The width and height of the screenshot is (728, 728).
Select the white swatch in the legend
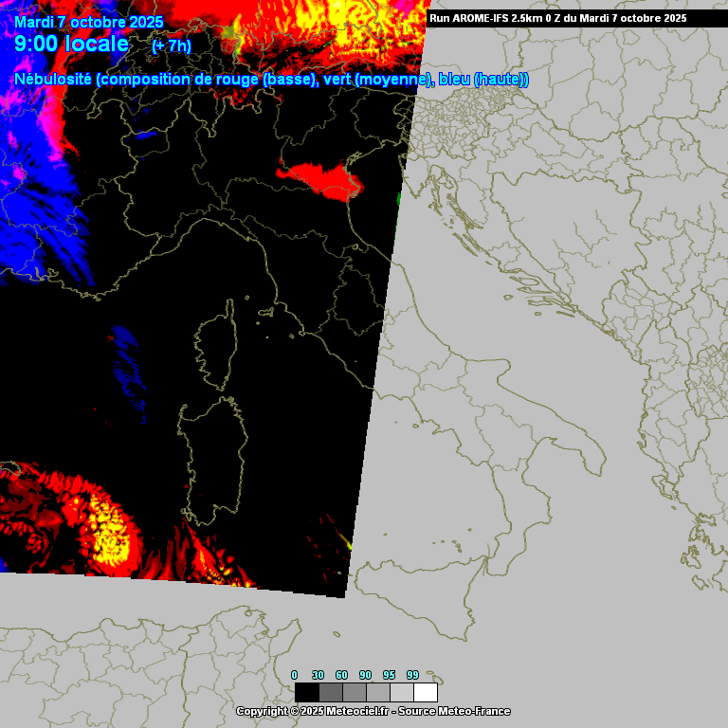pyautogui.click(x=426, y=692)
